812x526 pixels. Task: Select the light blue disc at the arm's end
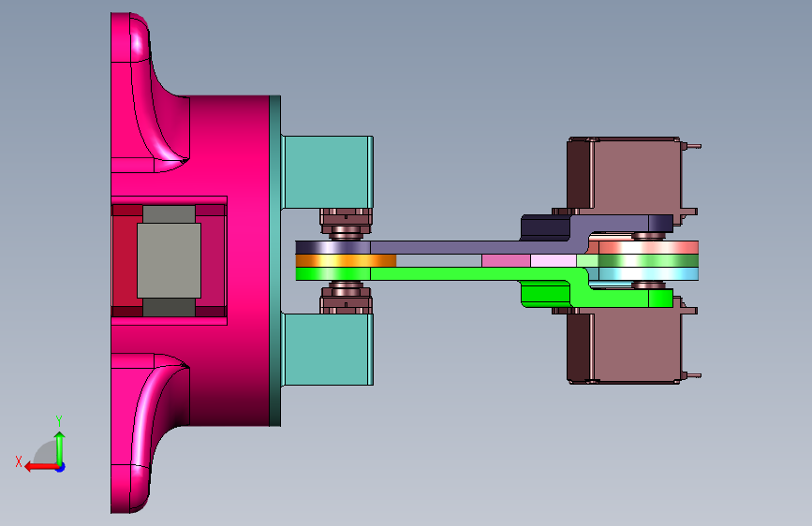pyautogui.click(x=648, y=274)
